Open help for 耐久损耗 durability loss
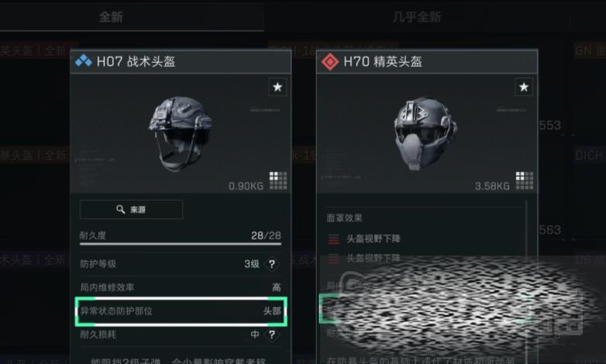The width and height of the screenshot is (606, 364). 272,335
